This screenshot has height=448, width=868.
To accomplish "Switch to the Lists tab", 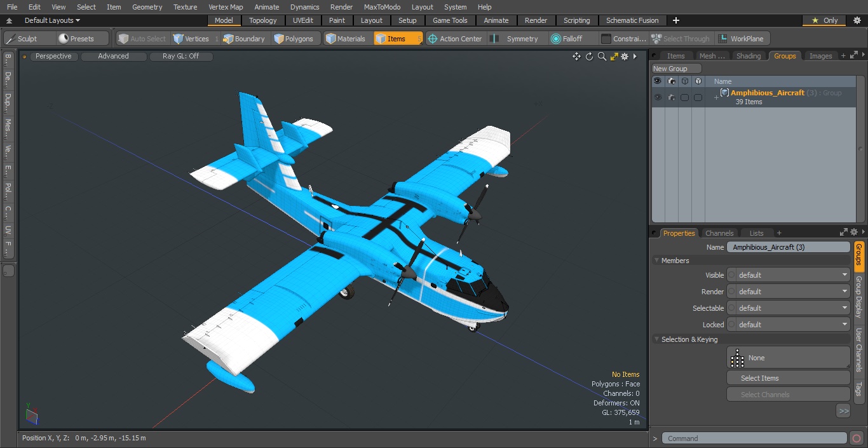I will tap(756, 233).
